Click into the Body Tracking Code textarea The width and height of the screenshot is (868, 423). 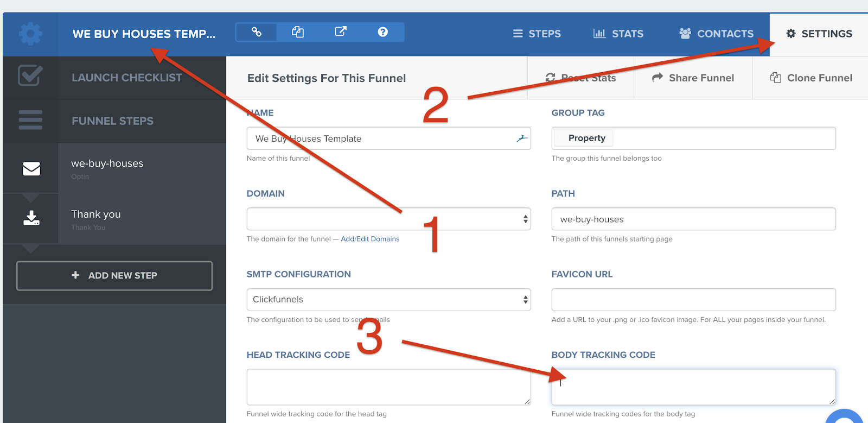click(x=693, y=387)
